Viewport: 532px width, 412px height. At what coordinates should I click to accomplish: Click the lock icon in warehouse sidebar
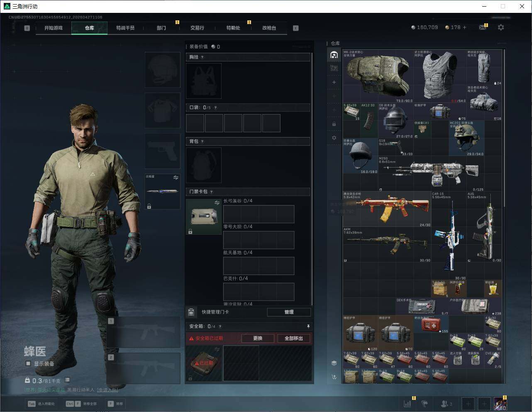coord(334,124)
